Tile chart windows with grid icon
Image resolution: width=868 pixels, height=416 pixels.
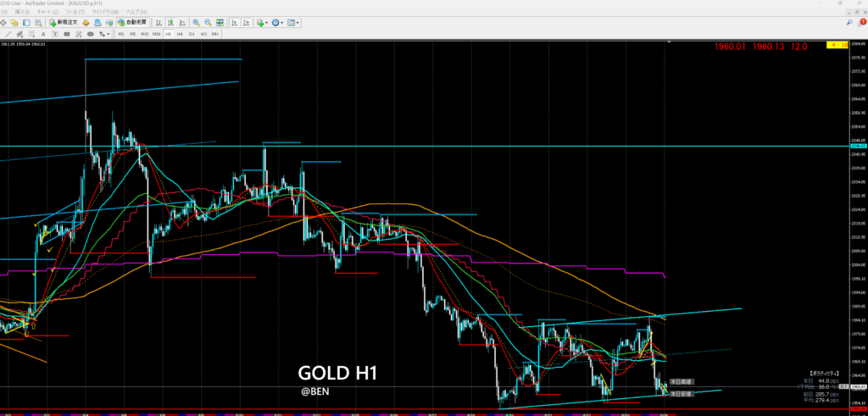click(x=220, y=23)
